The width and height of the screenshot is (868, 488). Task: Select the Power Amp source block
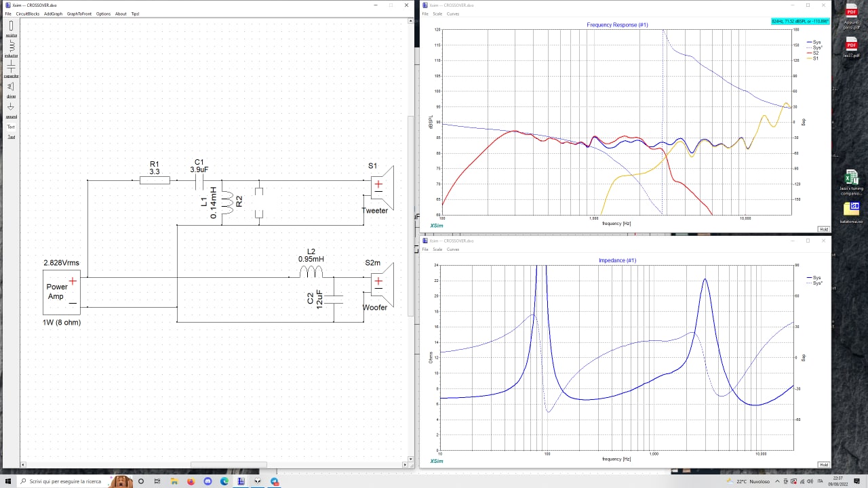pos(62,291)
